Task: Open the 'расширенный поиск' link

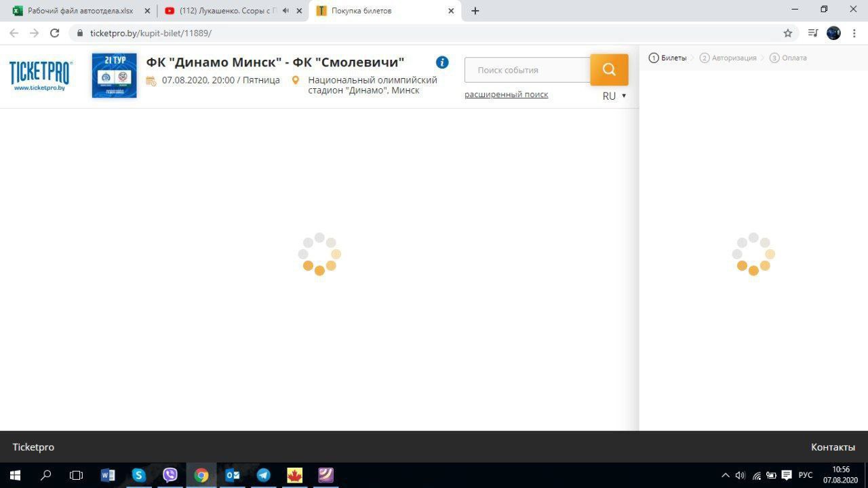Action: pos(507,94)
